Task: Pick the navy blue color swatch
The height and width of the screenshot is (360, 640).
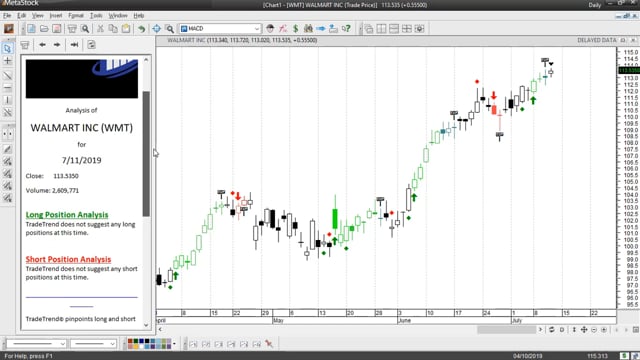Action: (x=141, y=341)
